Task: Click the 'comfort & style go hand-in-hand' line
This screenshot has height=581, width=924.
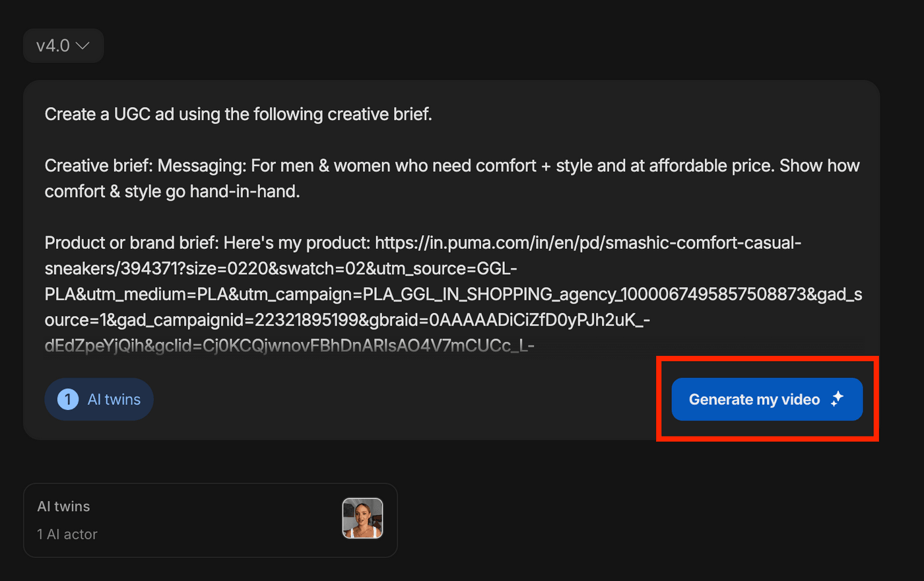Action: click(172, 191)
